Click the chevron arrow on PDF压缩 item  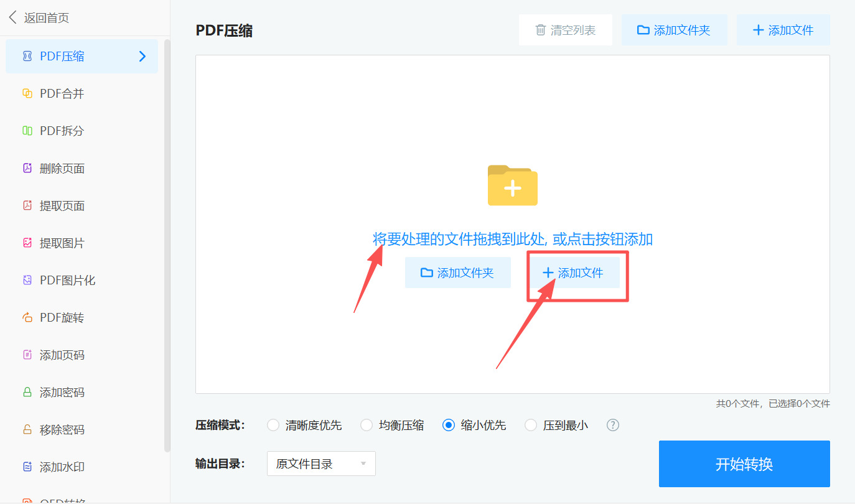click(142, 56)
